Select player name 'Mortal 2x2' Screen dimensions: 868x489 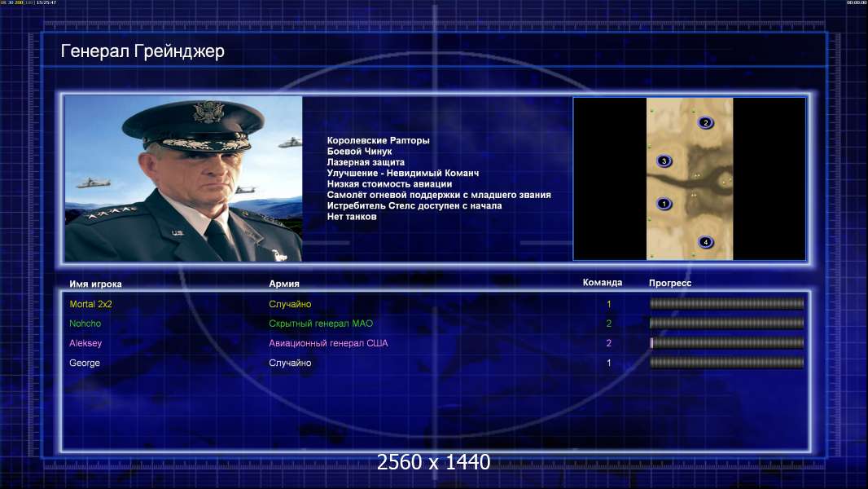coord(90,304)
